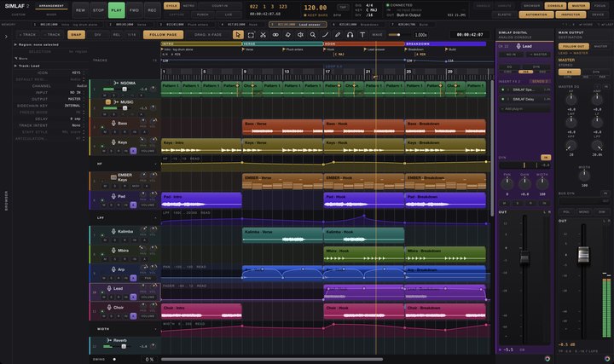The width and height of the screenshot is (614, 364).
Task: Click the Pad track microphone icon
Action: coord(113,196)
